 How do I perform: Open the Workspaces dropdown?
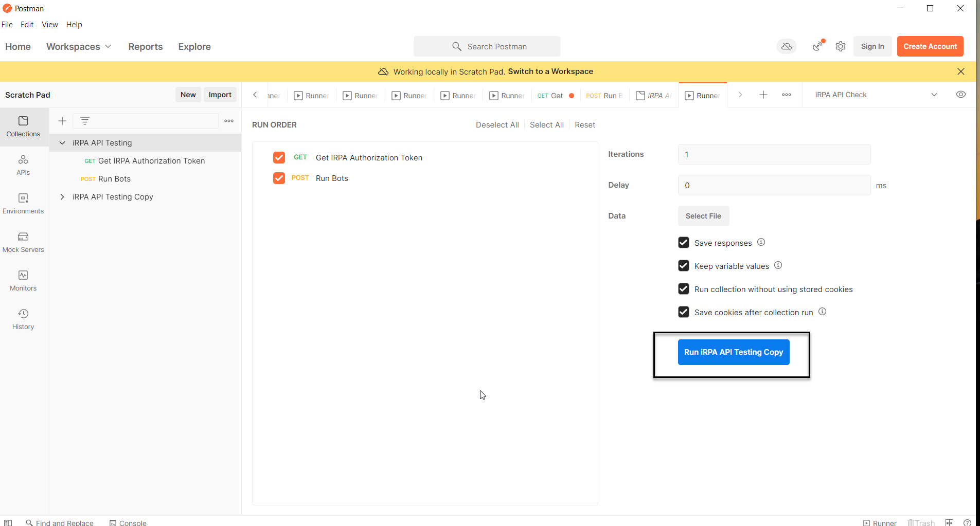pyautogui.click(x=79, y=47)
